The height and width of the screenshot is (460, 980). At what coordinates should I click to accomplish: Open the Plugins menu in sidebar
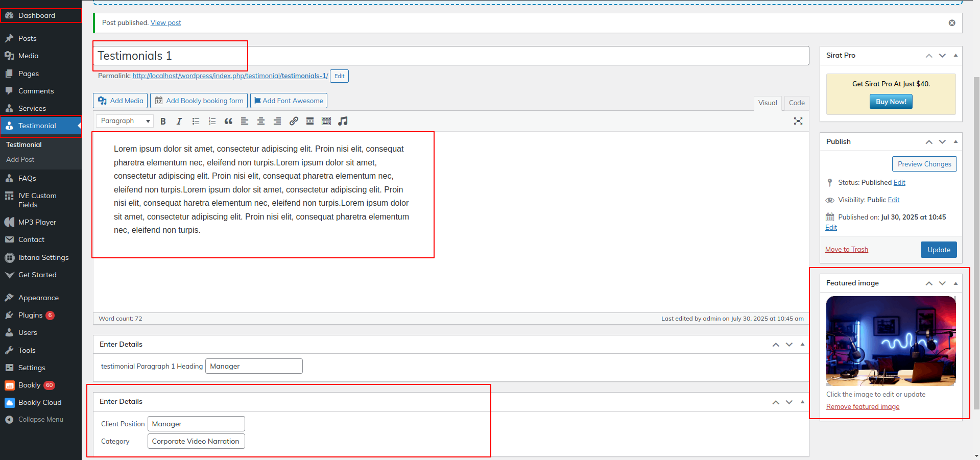(x=30, y=315)
